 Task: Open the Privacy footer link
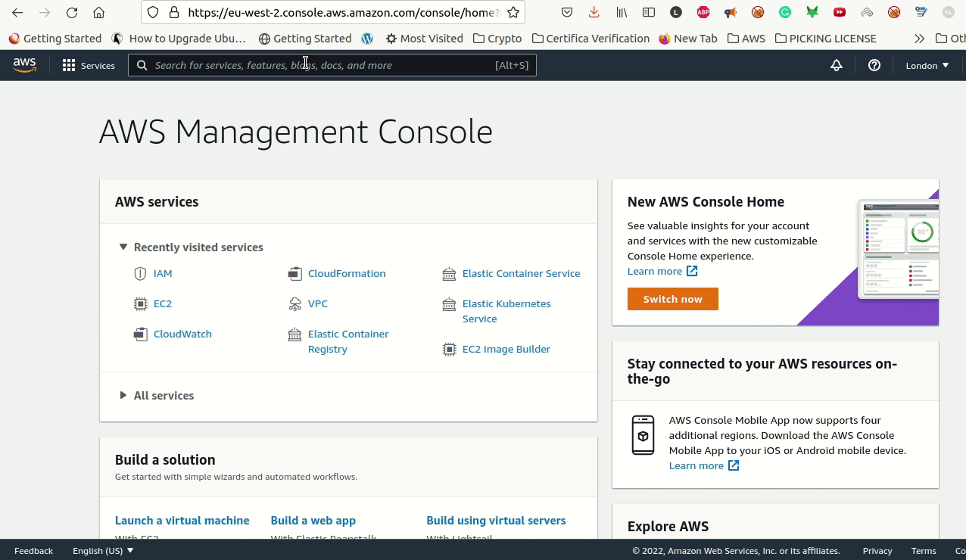[x=877, y=551]
